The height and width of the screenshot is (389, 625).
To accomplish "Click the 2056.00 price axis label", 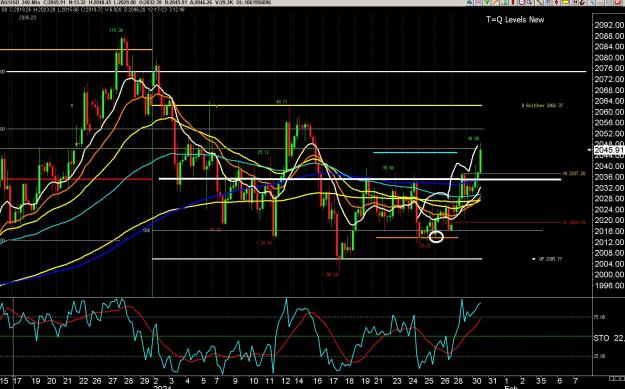I will pyautogui.click(x=609, y=122).
